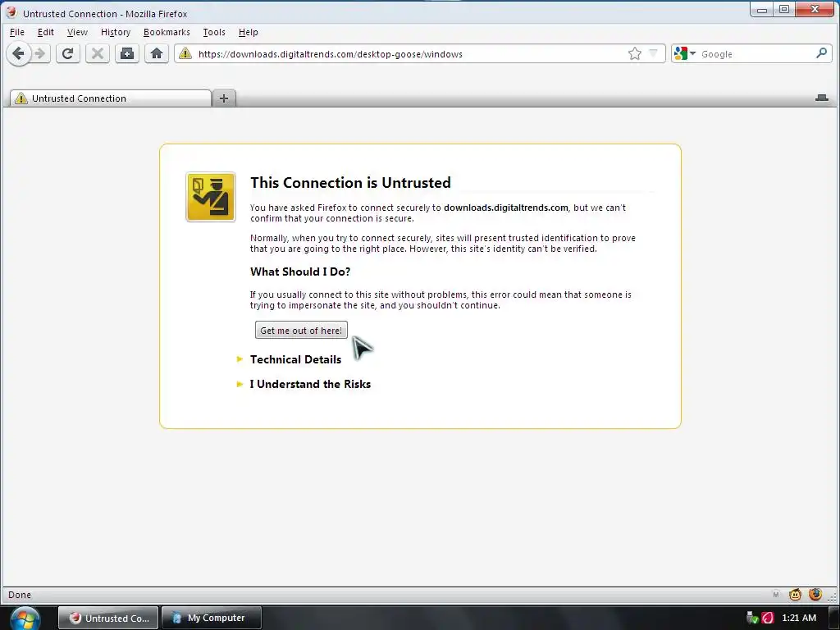Switch to Untrusted Co... taskbar button

pyautogui.click(x=108, y=619)
